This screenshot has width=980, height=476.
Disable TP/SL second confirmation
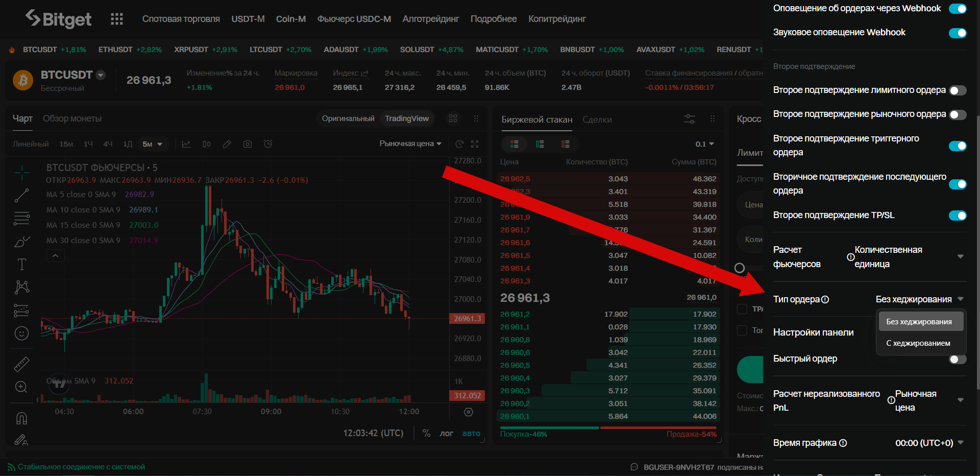click(x=958, y=216)
